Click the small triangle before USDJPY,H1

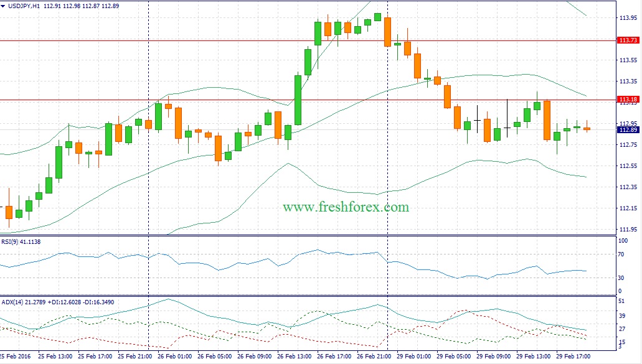(x=4, y=6)
